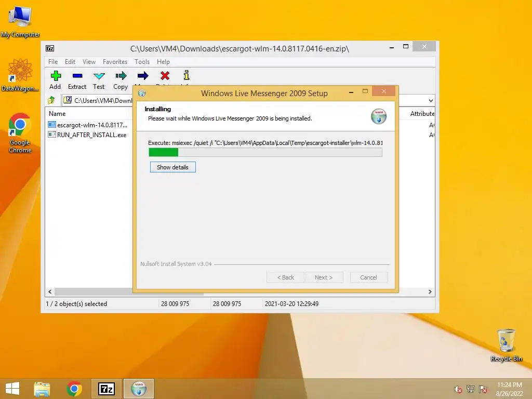
Task: Select the RUN_AFTER_INSTALL.exe file name
Action: point(91,135)
